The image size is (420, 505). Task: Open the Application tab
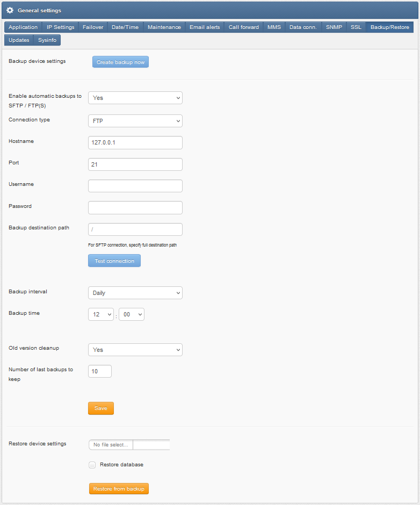23,27
